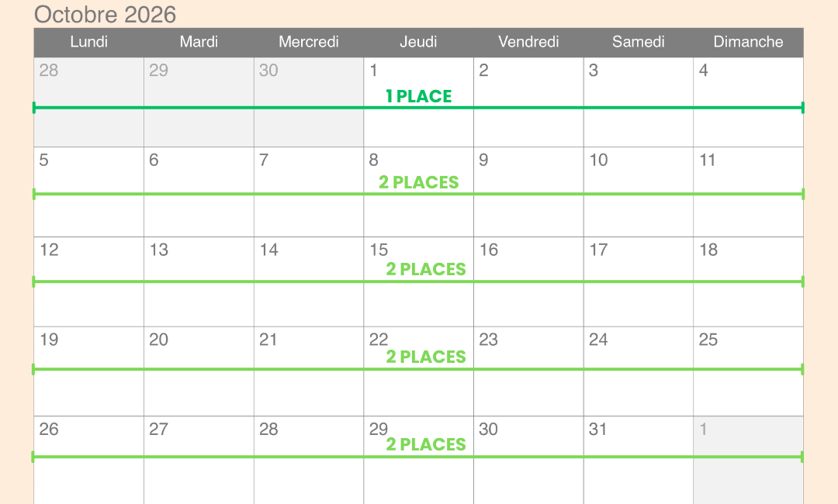The width and height of the screenshot is (838, 504).
Task: Click the Octobre 2026 month title
Action: tap(106, 14)
